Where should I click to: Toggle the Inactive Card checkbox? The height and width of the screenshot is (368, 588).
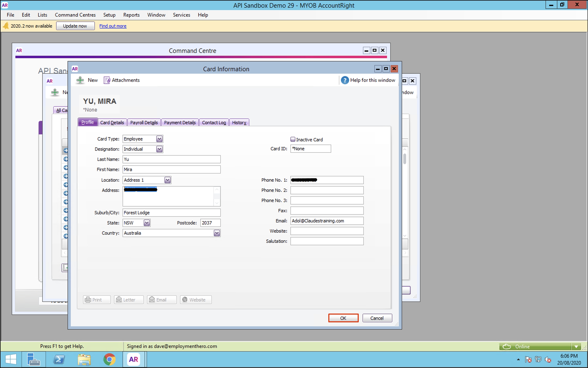coord(293,139)
